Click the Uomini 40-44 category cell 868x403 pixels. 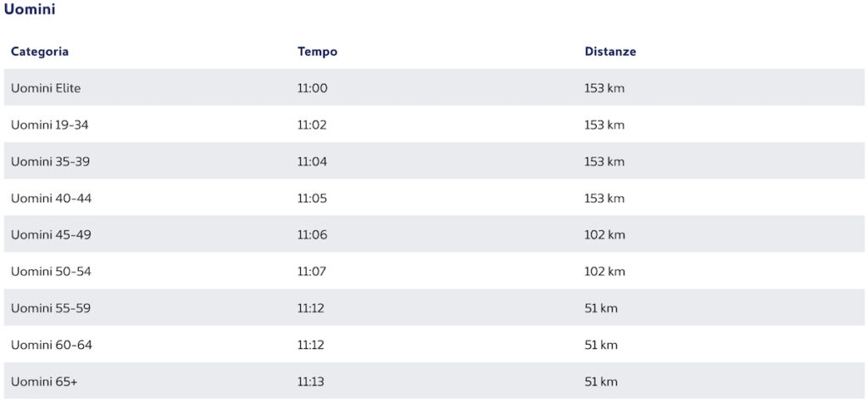[x=51, y=198]
